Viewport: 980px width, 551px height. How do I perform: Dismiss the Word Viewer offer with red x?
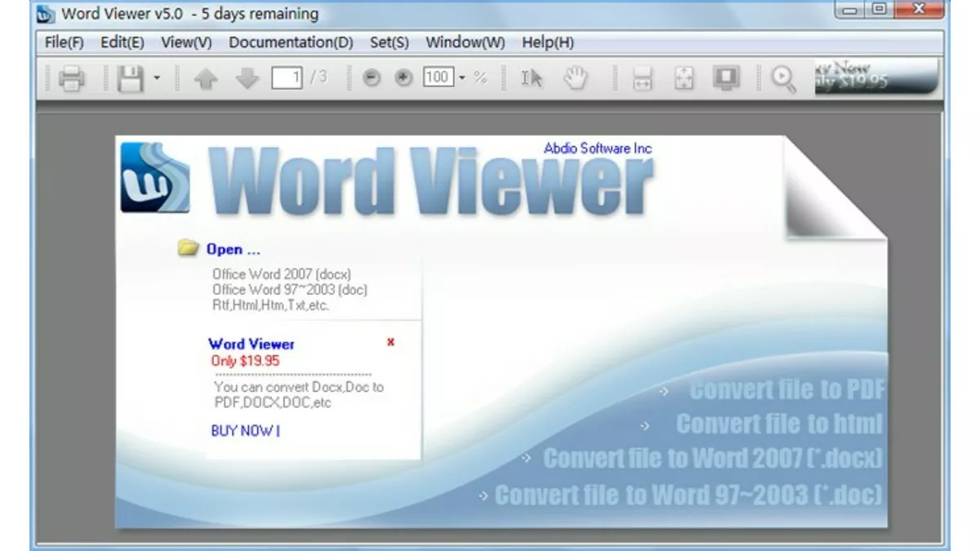coord(390,342)
